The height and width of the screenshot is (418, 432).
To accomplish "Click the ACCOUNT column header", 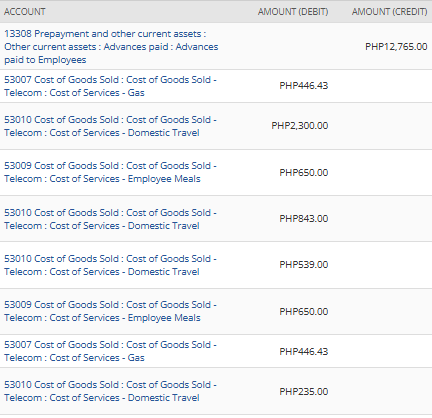I will coord(25,12).
